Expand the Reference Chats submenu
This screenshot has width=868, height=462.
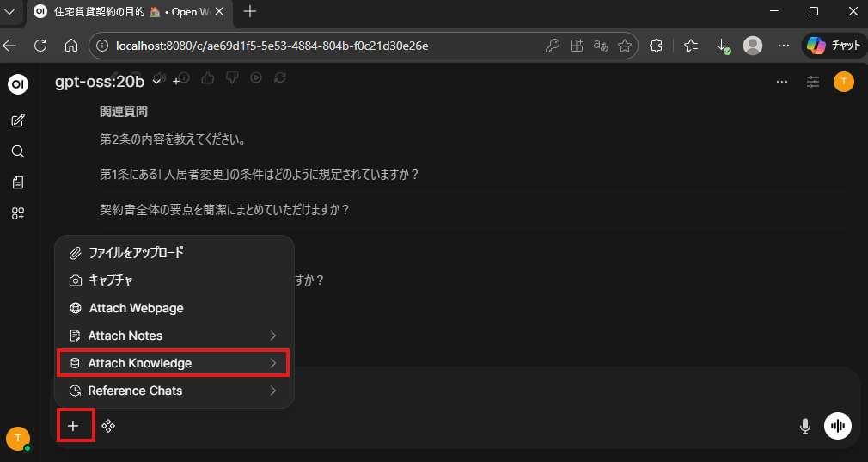tap(174, 391)
